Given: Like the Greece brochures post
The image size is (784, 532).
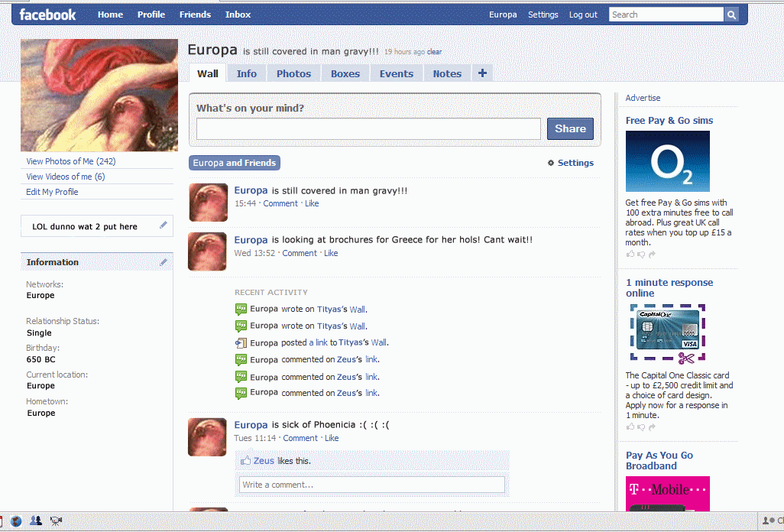Looking at the screenshot, I should [331, 253].
